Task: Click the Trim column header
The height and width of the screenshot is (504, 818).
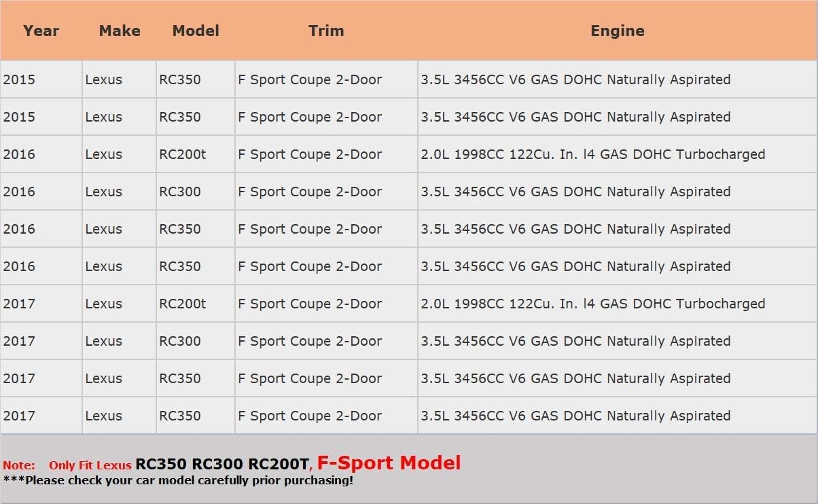Action: click(x=326, y=31)
